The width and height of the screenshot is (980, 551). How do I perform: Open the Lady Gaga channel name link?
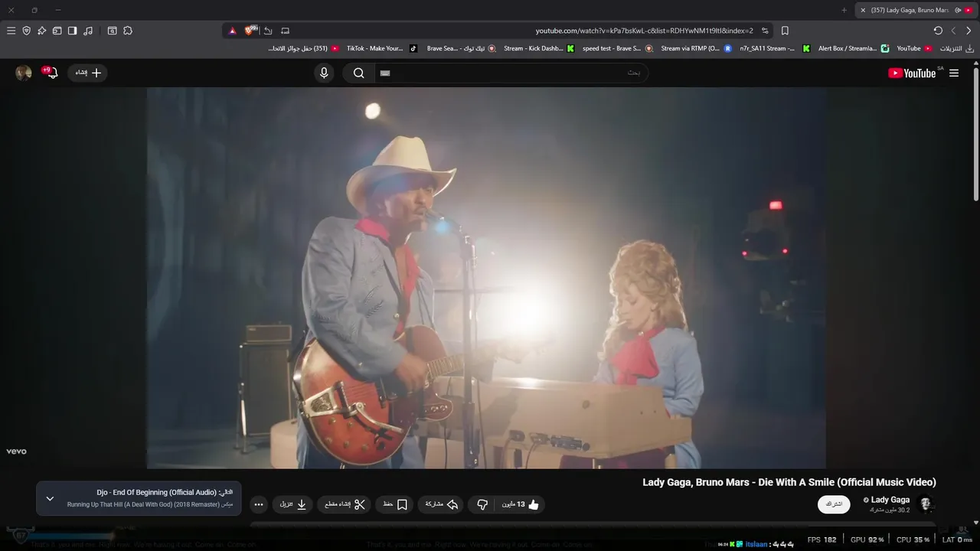(890, 500)
